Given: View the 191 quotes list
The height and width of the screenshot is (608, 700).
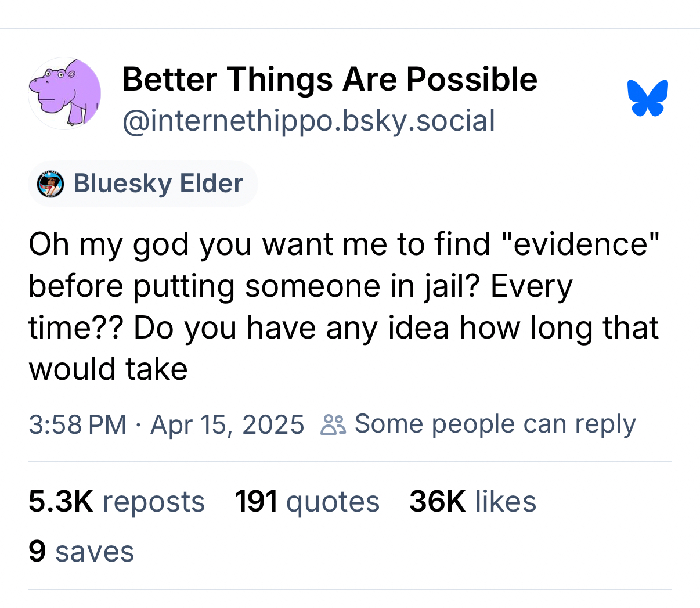Looking at the screenshot, I should coord(306,501).
